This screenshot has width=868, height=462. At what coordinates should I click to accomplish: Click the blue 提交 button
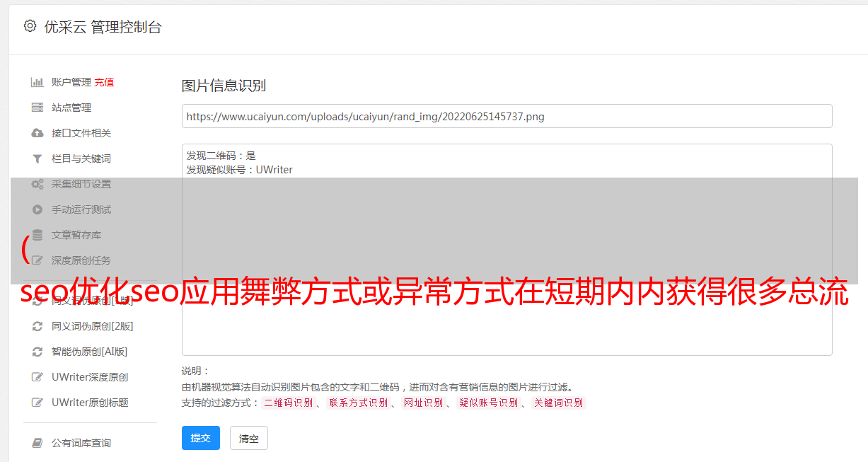coord(201,438)
